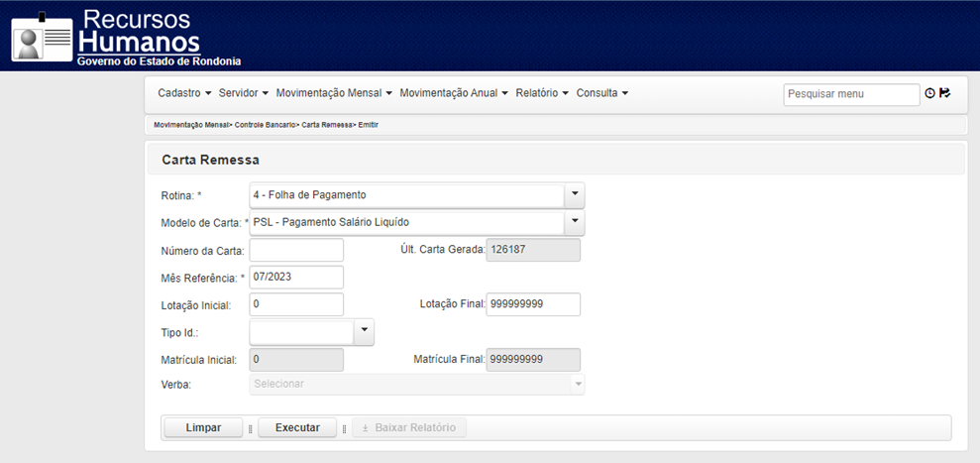
Task: Open the Movimentação Mensal menu
Action: pos(334,93)
